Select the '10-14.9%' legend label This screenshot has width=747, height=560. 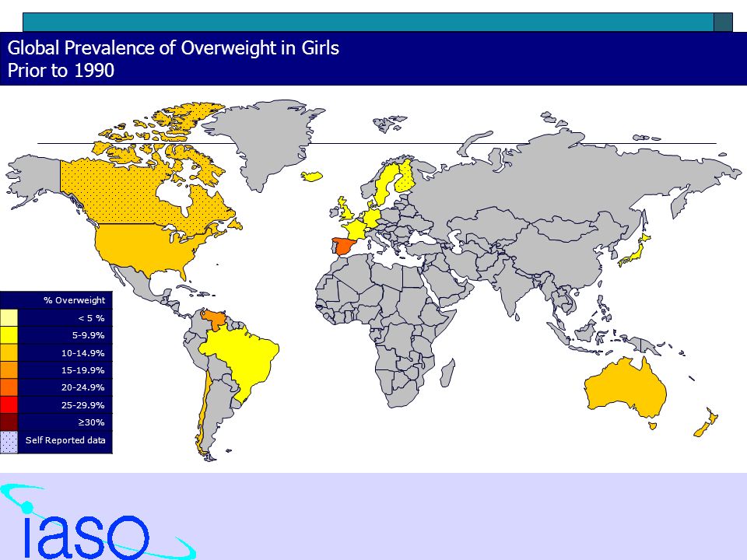(x=83, y=353)
